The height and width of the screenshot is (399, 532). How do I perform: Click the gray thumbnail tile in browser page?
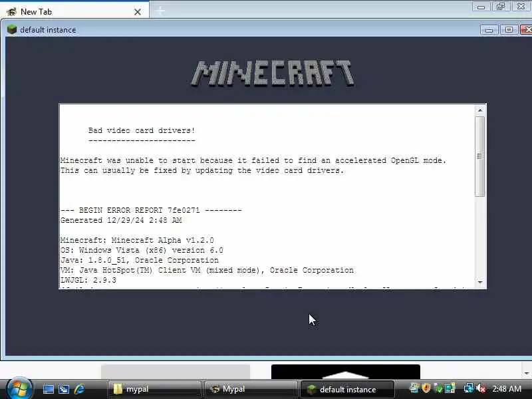(x=176, y=372)
